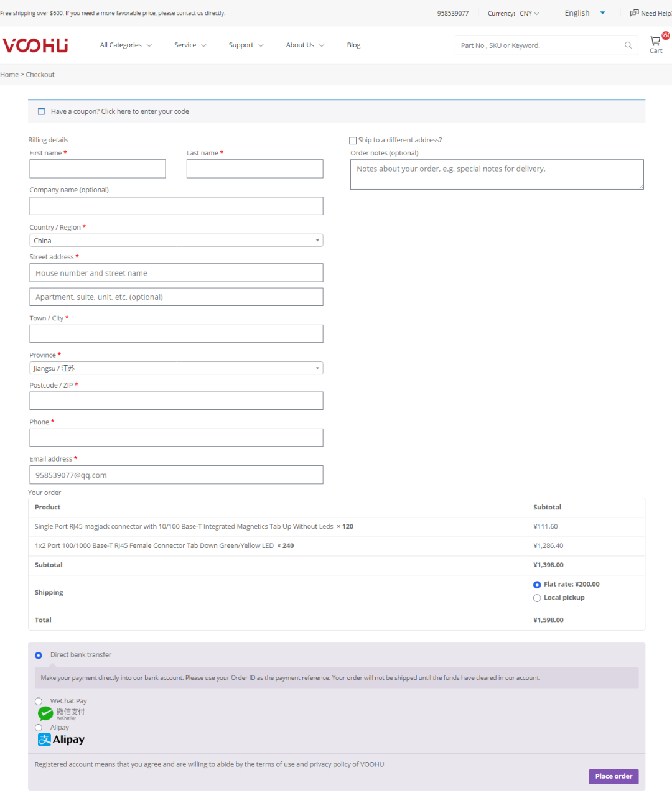Expand the All Categories menu
This screenshot has width=672, height=803.
(x=126, y=45)
